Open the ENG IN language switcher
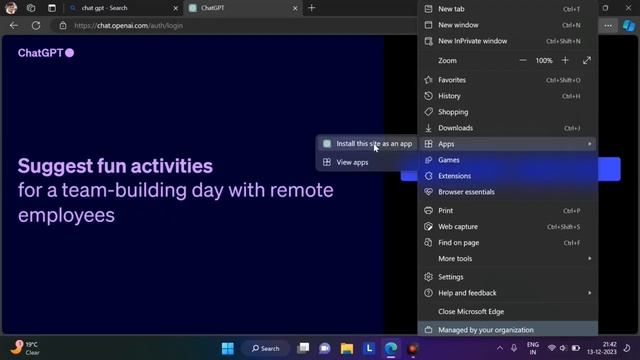 tap(533, 348)
